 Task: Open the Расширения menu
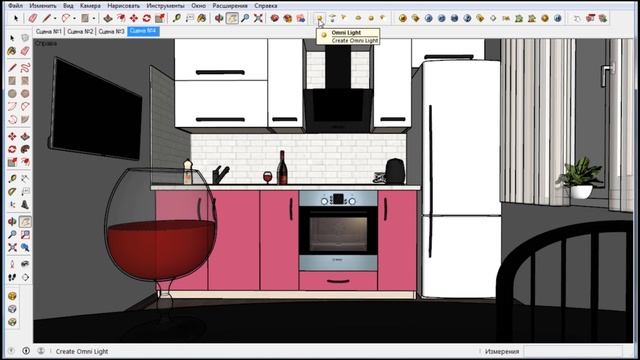pyautogui.click(x=230, y=6)
